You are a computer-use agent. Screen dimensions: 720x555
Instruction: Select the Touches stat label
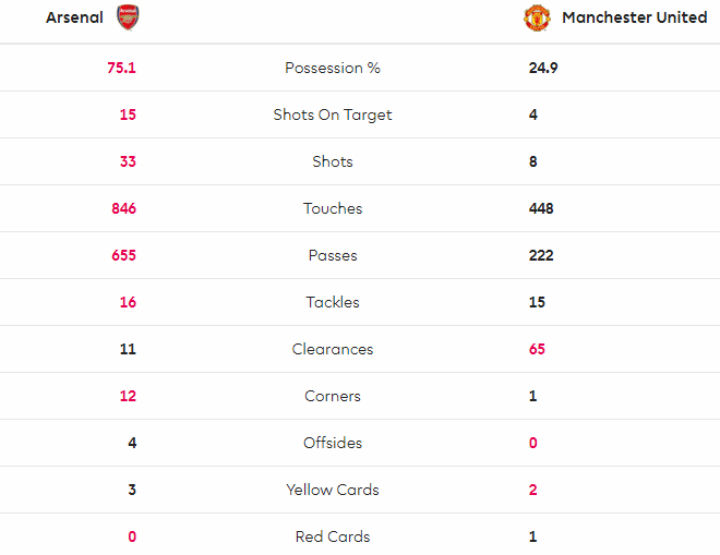[332, 209]
